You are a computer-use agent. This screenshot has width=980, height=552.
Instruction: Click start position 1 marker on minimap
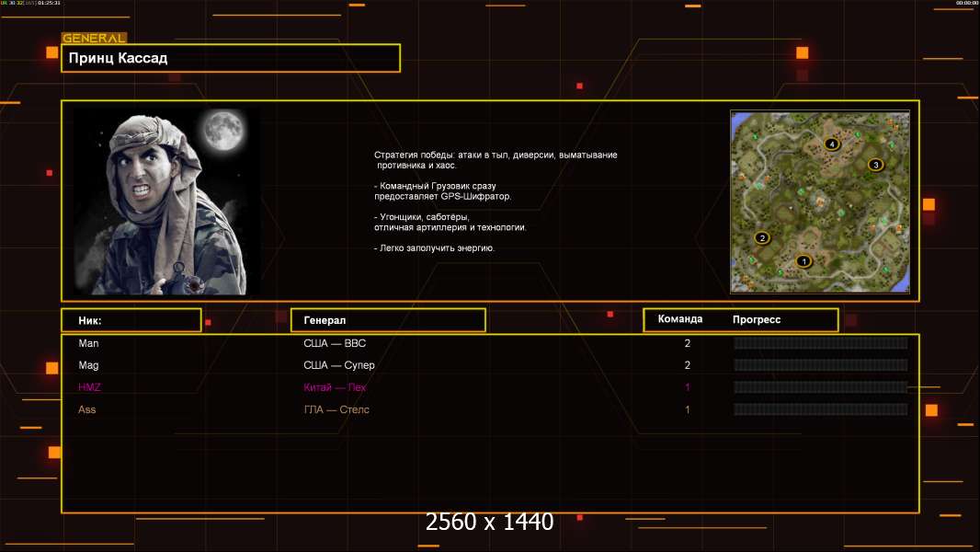[804, 261]
